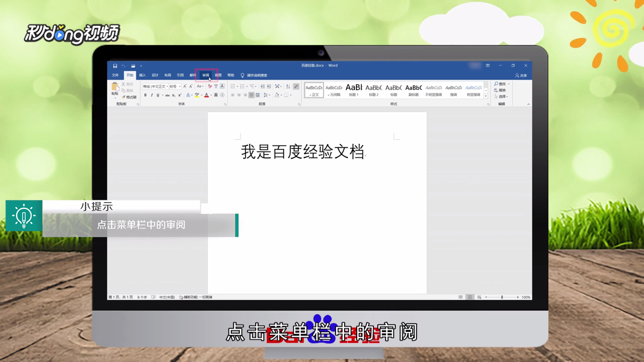Click the yellow text highlight color button

point(197,95)
